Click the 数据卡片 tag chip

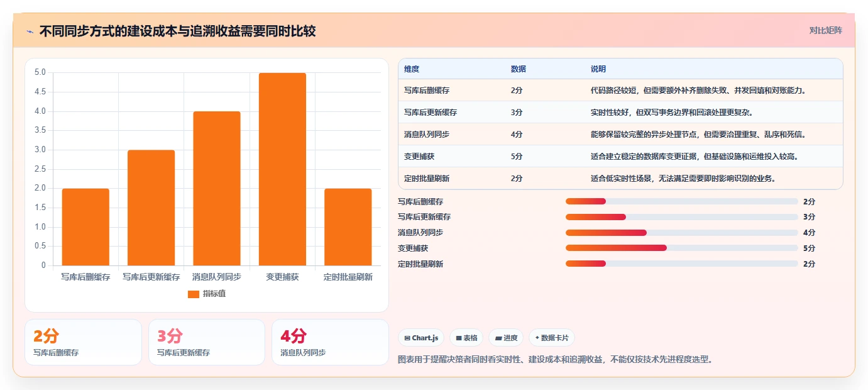tap(552, 338)
